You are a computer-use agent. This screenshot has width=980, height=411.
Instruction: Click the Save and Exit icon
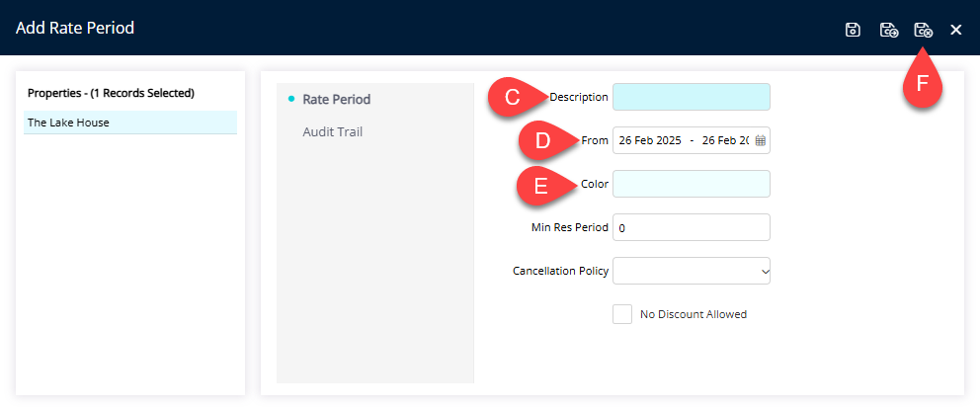[x=923, y=30]
